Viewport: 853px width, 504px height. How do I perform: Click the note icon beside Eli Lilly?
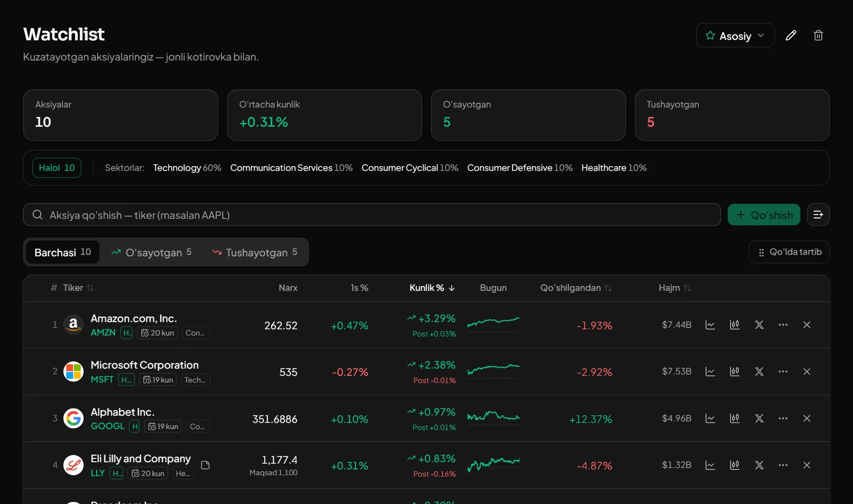(206, 465)
